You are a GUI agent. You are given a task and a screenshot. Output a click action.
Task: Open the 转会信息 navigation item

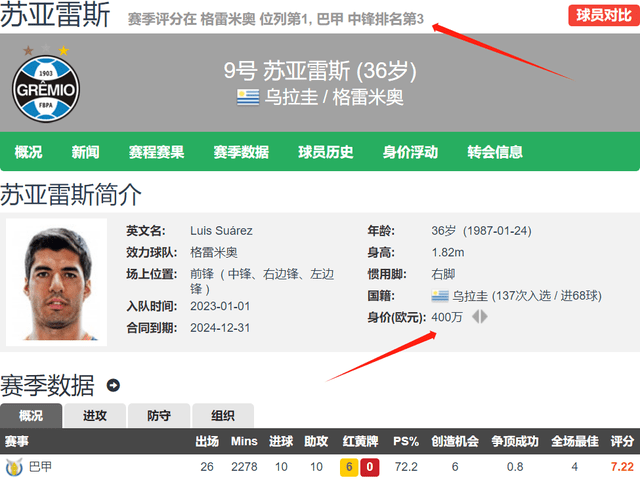coord(495,152)
